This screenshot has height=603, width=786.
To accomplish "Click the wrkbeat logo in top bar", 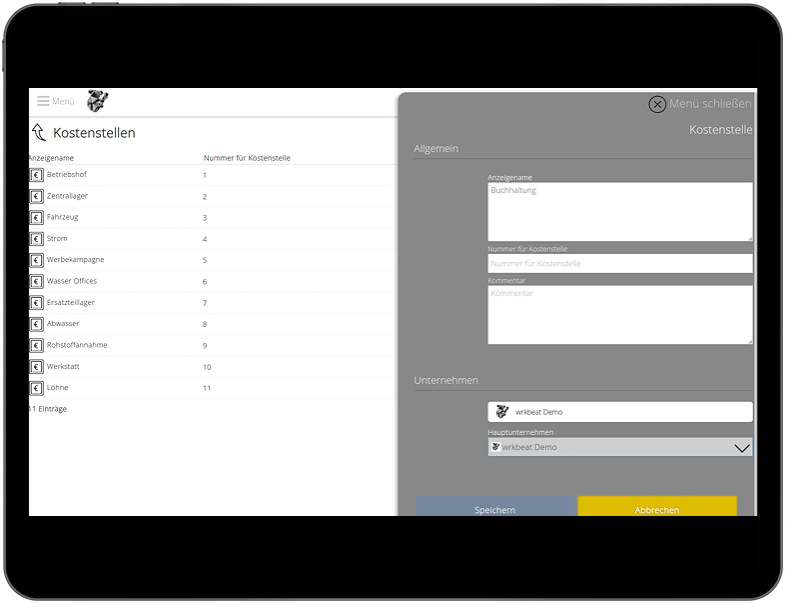I will click(97, 101).
